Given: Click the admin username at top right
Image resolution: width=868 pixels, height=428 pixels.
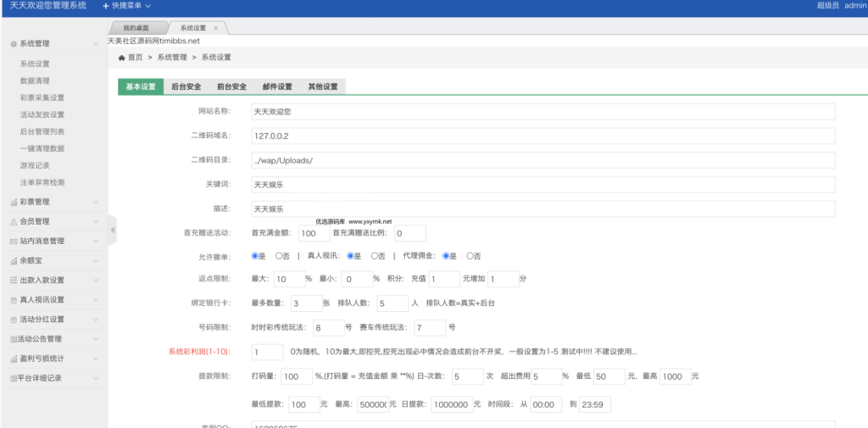Looking at the screenshot, I should click(856, 6).
